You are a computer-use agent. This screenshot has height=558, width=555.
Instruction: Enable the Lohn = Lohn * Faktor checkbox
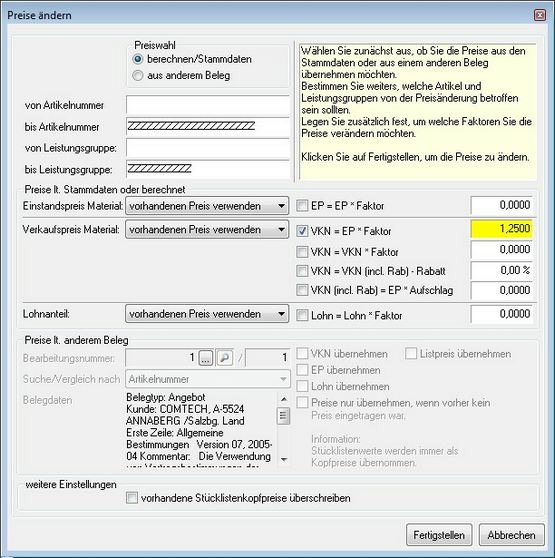tap(302, 315)
